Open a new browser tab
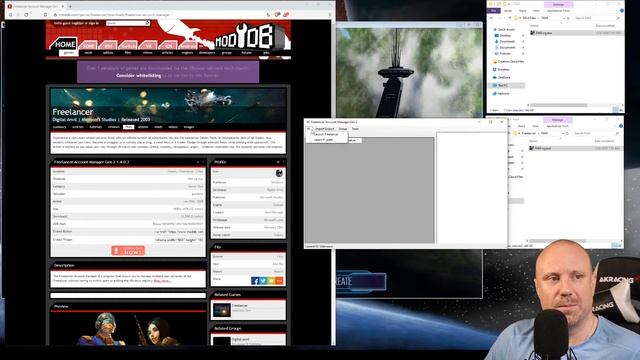Image resolution: width=640 pixels, height=360 pixels. 70,7
